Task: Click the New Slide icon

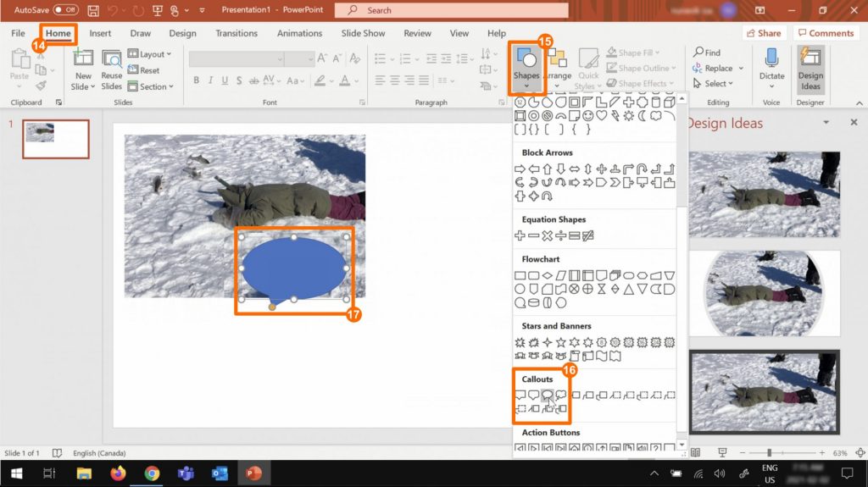Action: point(83,59)
